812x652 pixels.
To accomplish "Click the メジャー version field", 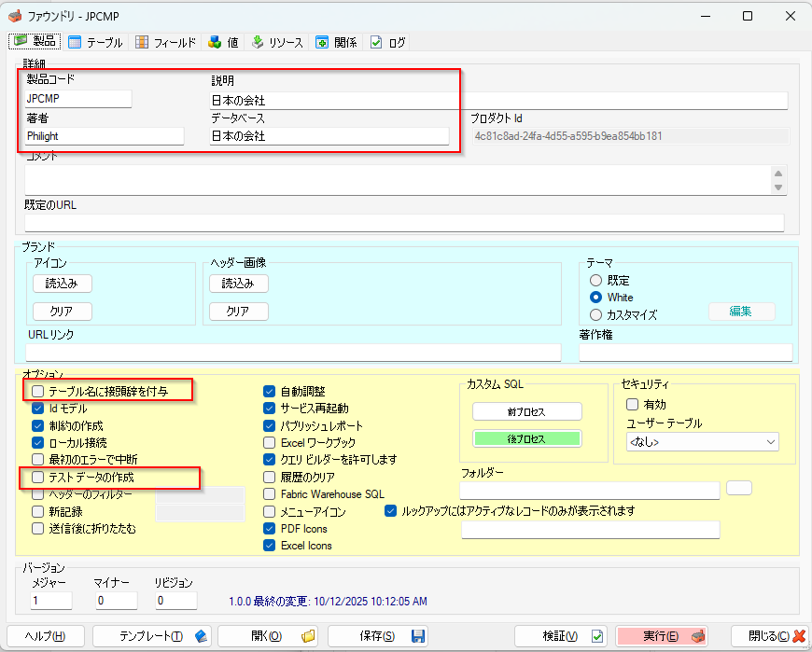I will (x=51, y=601).
